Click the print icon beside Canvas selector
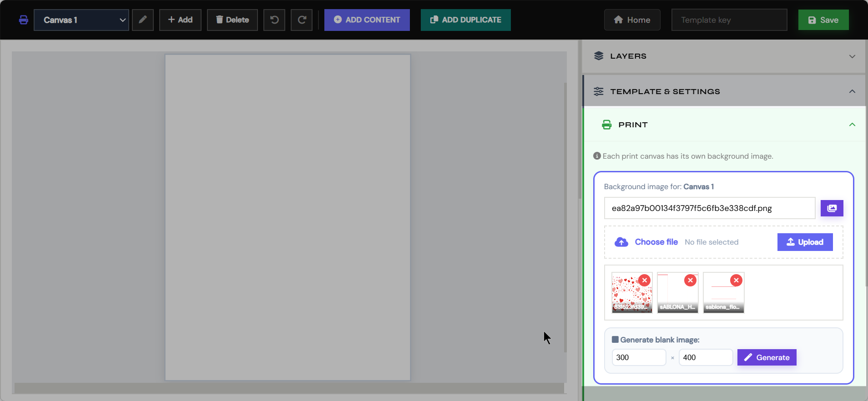The image size is (868, 401). tap(24, 20)
